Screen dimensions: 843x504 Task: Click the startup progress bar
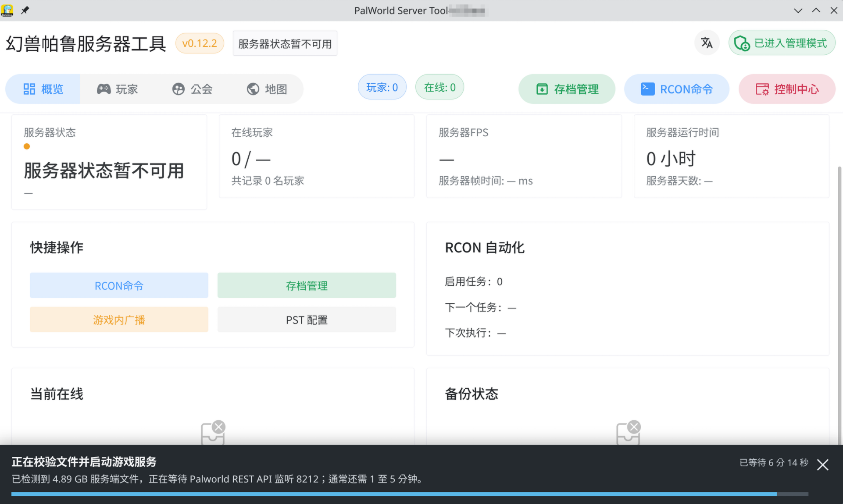[x=410, y=494]
